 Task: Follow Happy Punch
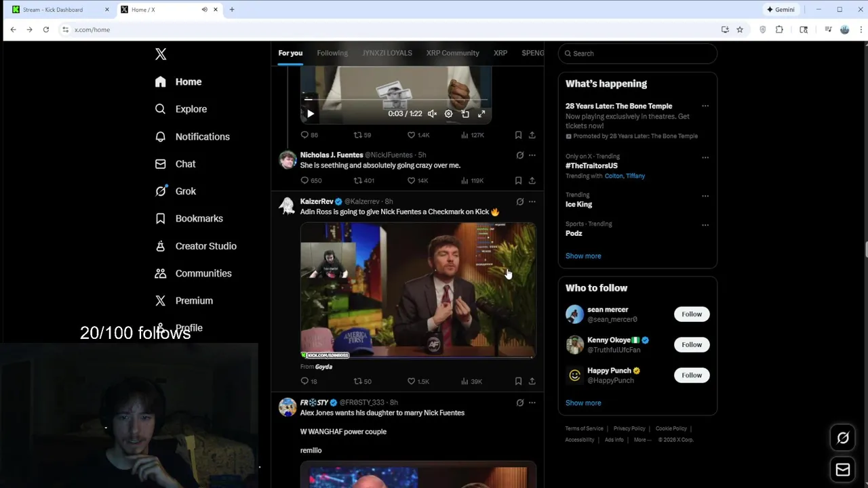coord(692,375)
